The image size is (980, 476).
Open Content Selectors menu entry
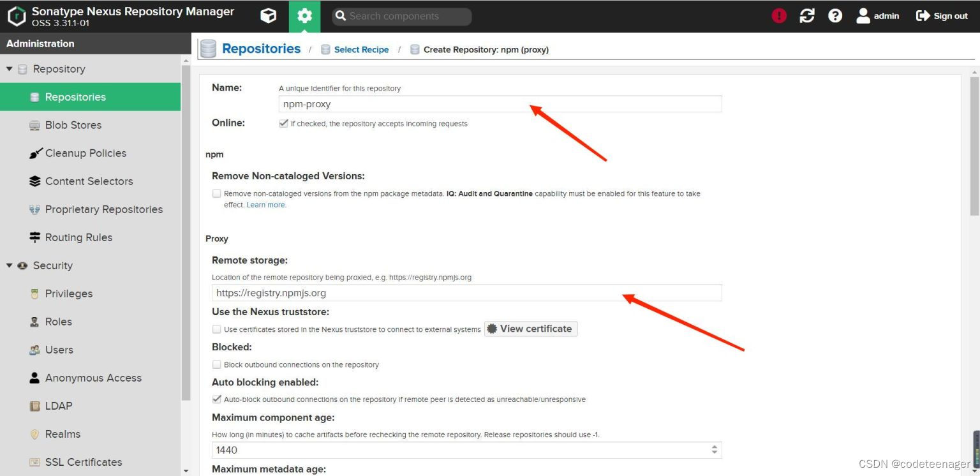(91, 181)
